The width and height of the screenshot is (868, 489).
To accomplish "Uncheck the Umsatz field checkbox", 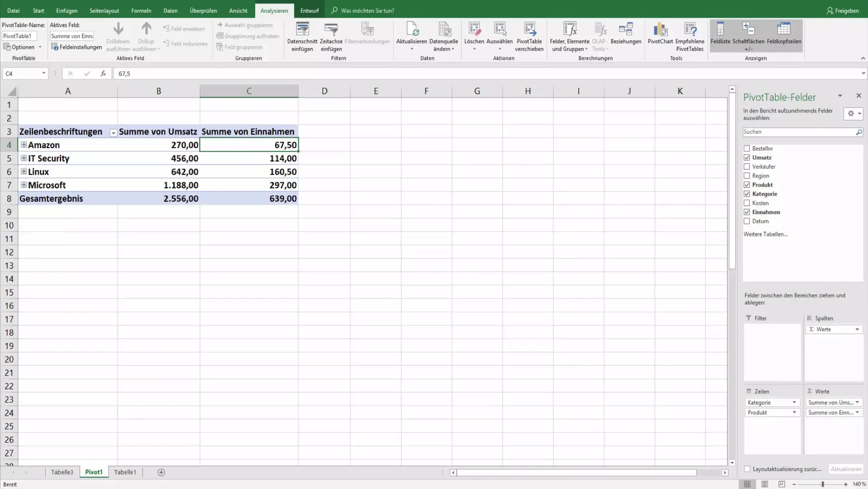I will (x=747, y=158).
